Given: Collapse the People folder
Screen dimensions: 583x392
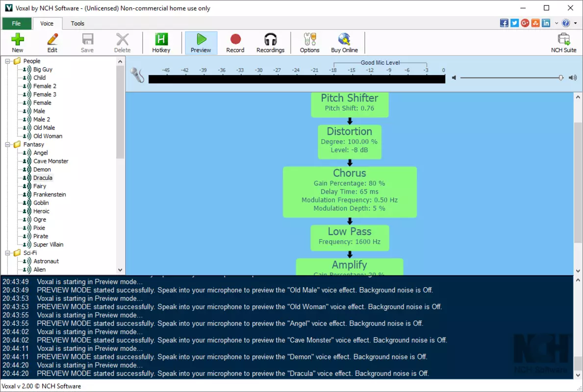Looking at the screenshot, I should (7, 61).
